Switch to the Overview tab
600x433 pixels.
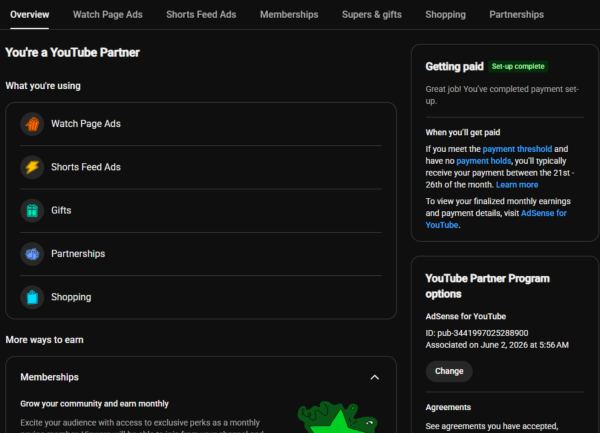pyautogui.click(x=29, y=15)
